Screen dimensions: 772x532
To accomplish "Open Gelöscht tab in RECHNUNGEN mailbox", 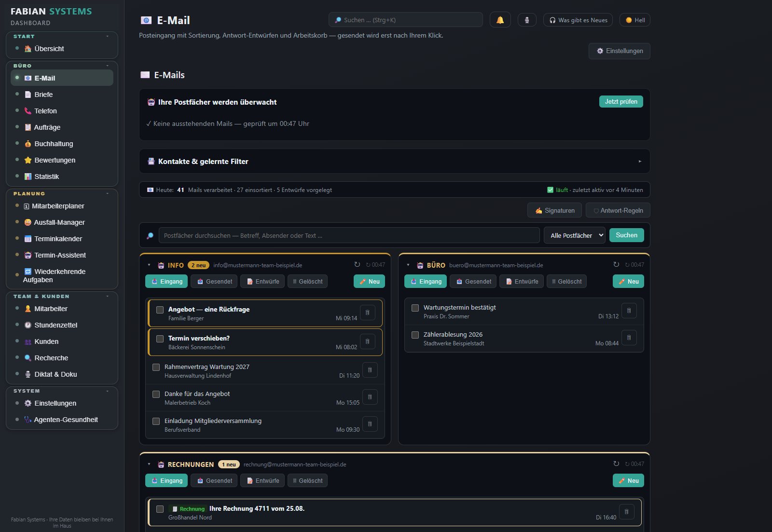I will [x=307, y=480].
